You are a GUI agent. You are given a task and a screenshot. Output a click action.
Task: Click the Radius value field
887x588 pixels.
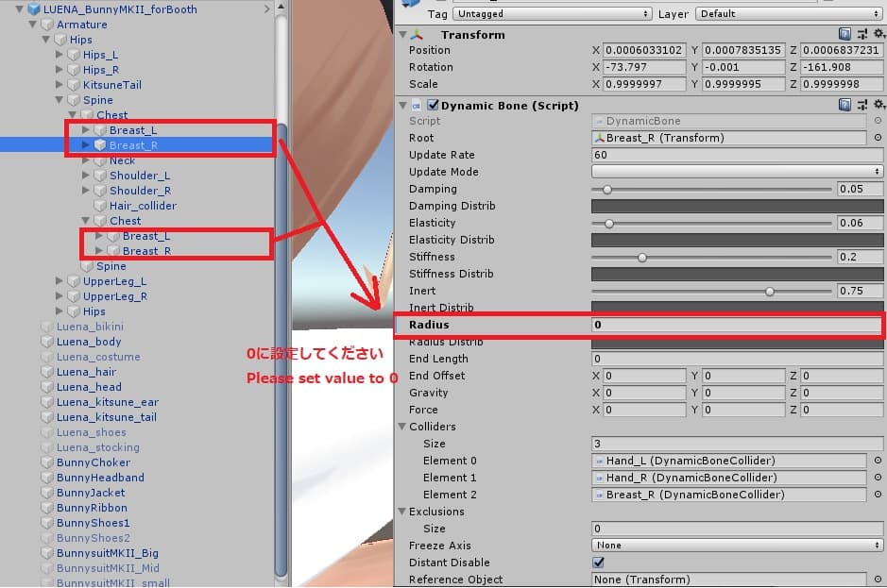736,325
